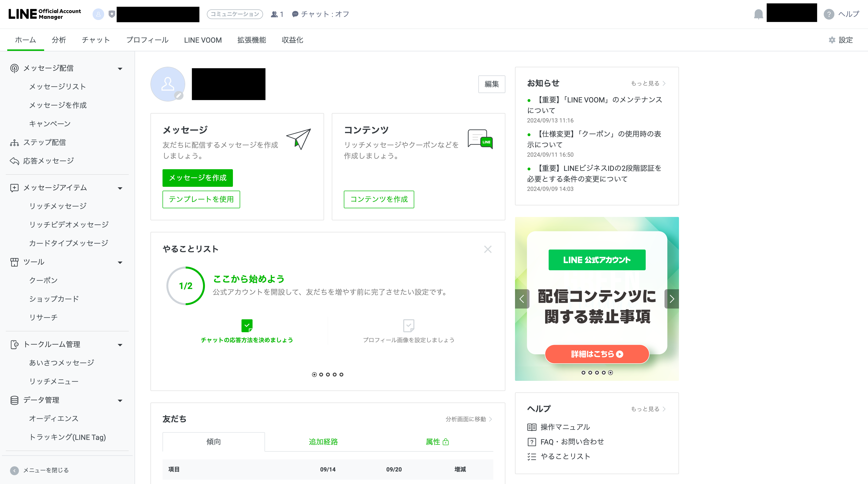Open the LINE VOOM tab
Viewport: 868px width, 484px height.
(x=203, y=40)
